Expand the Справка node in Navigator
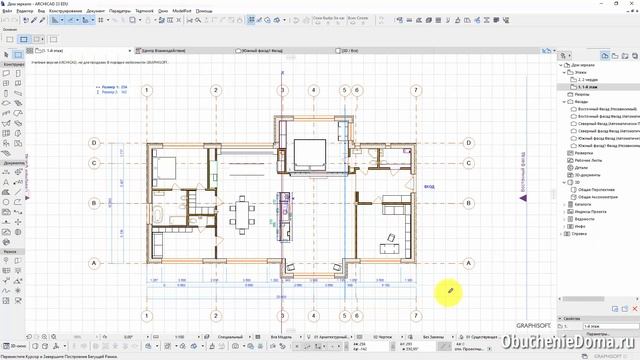 coord(561,234)
